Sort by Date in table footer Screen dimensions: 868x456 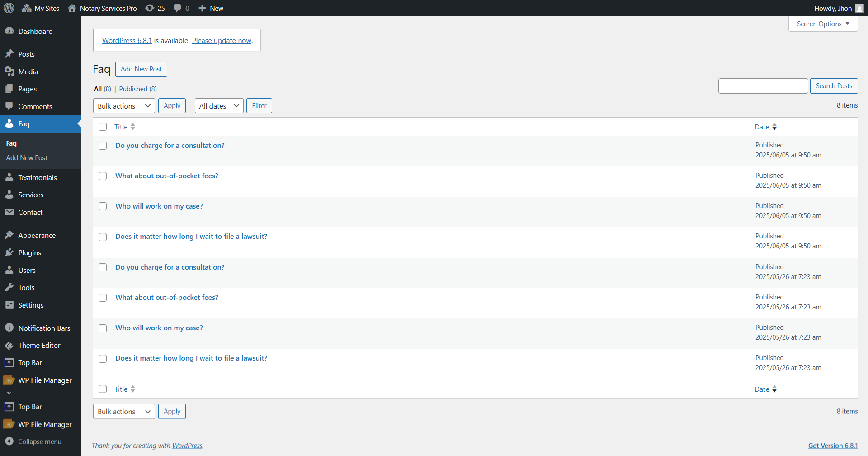click(x=765, y=389)
